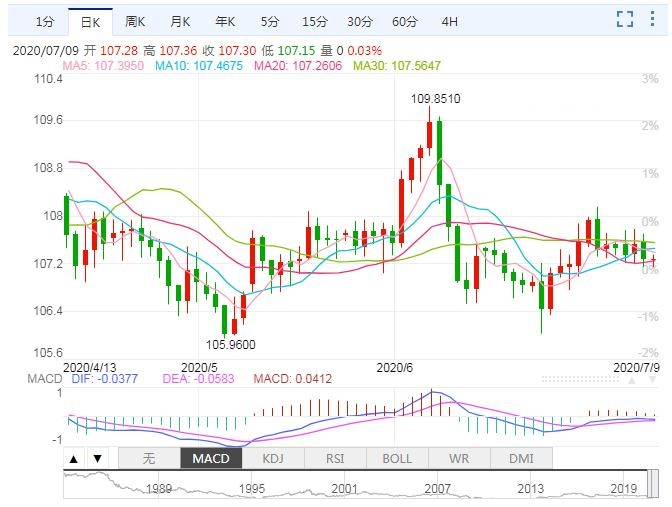Select the 1分 timeframe tab
Screen dimensions: 672x507
click(44, 21)
